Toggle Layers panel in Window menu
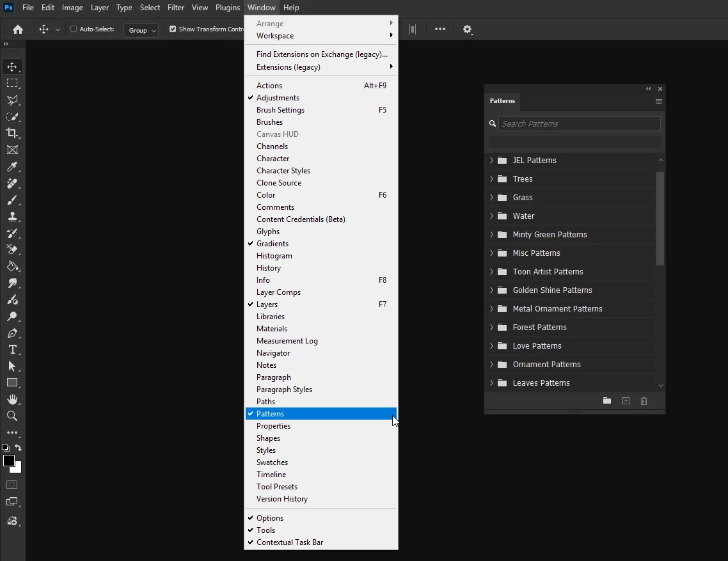This screenshot has height=561, width=728. 321,304
